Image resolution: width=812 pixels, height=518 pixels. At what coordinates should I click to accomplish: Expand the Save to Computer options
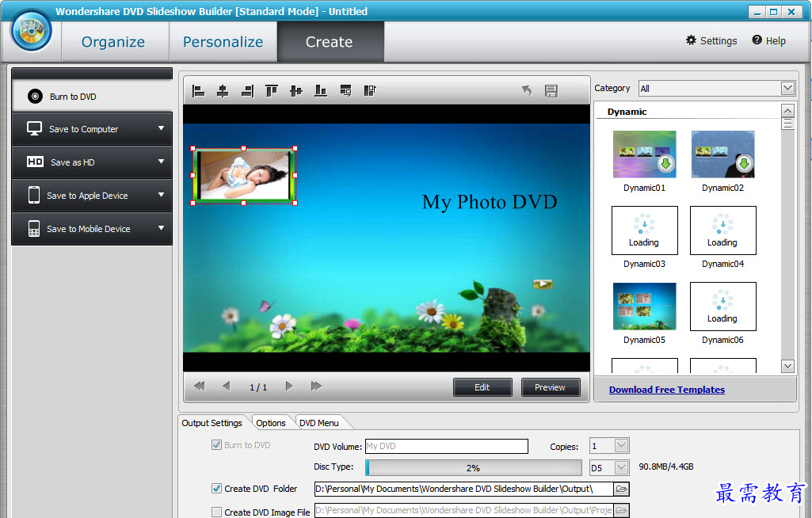161,129
